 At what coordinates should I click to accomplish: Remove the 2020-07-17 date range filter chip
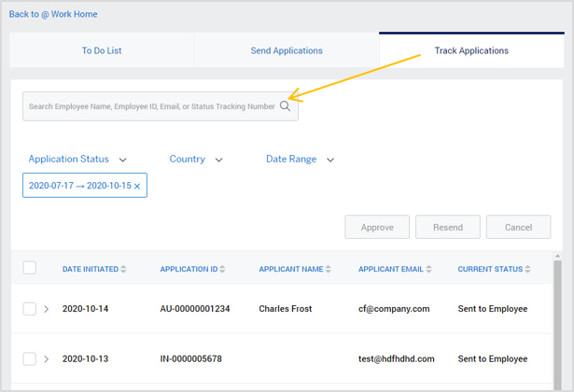pyautogui.click(x=137, y=187)
